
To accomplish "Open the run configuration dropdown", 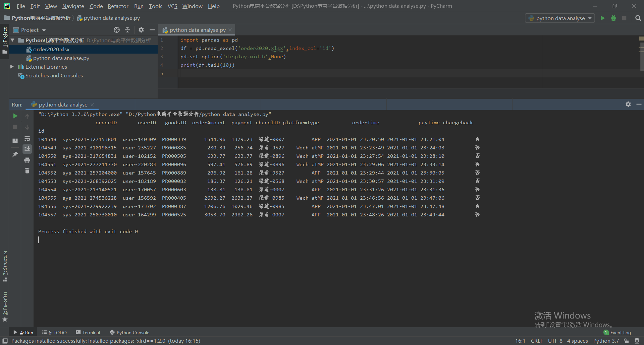I will (x=560, y=18).
